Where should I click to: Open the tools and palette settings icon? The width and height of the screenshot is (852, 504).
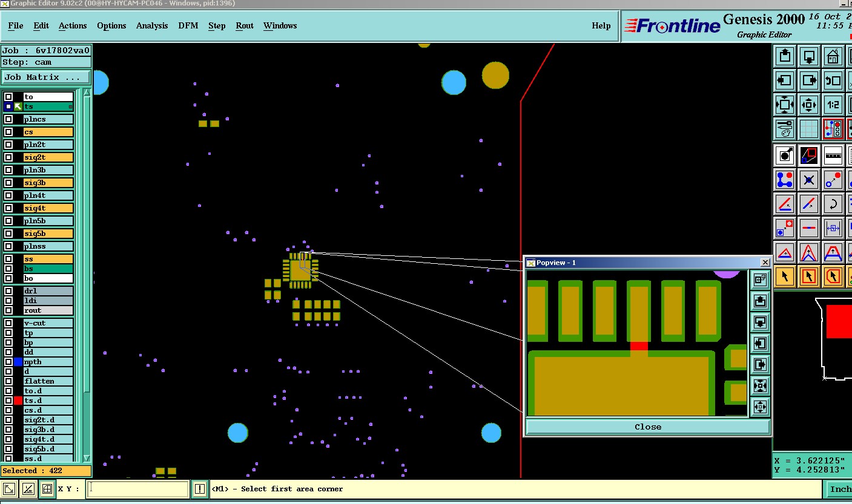785,129
